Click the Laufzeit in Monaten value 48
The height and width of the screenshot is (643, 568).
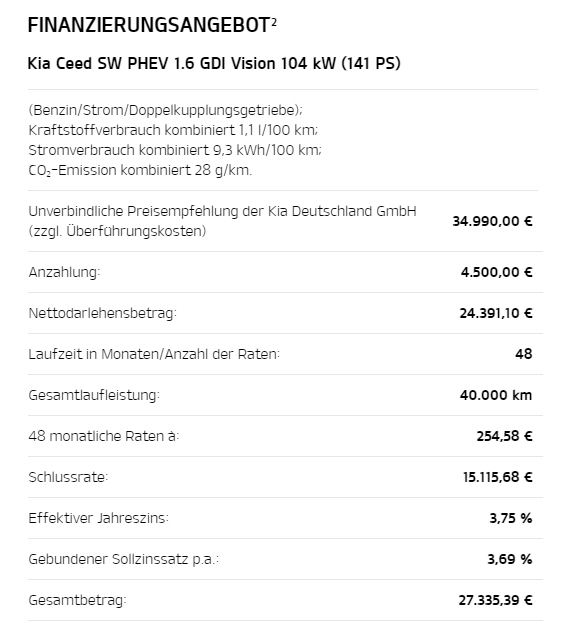[x=524, y=354]
